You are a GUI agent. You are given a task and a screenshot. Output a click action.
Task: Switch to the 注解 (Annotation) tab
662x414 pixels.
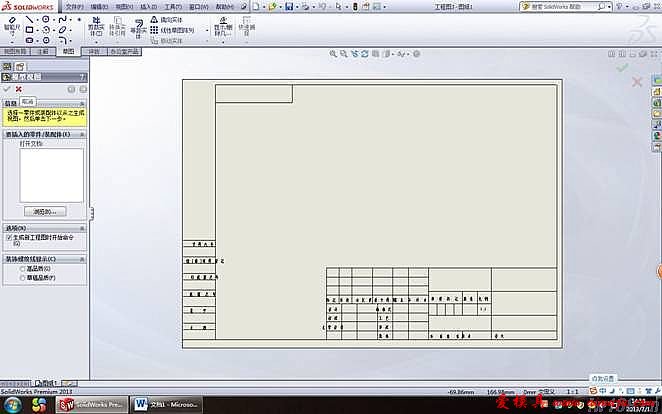point(43,50)
